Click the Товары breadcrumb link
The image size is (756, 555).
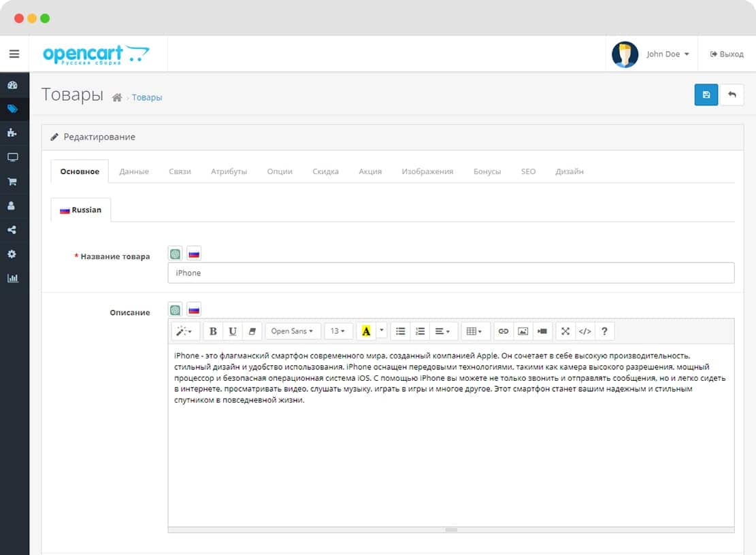[147, 97]
